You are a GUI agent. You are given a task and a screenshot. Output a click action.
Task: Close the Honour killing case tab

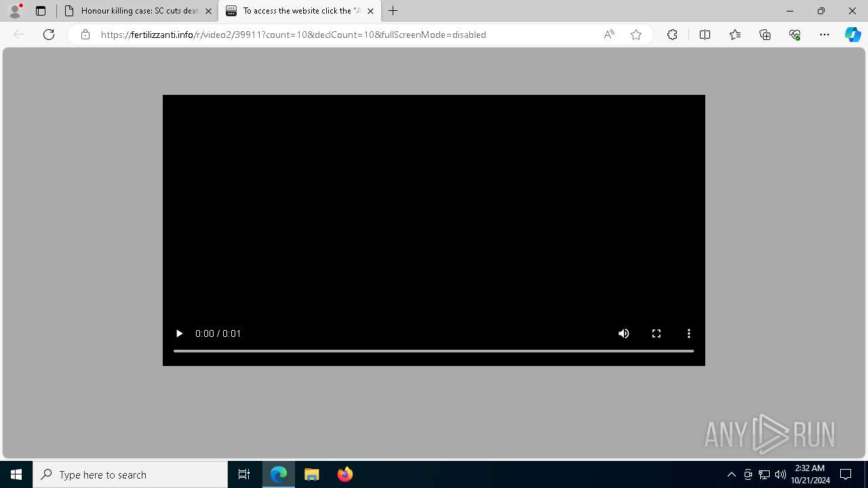click(208, 11)
